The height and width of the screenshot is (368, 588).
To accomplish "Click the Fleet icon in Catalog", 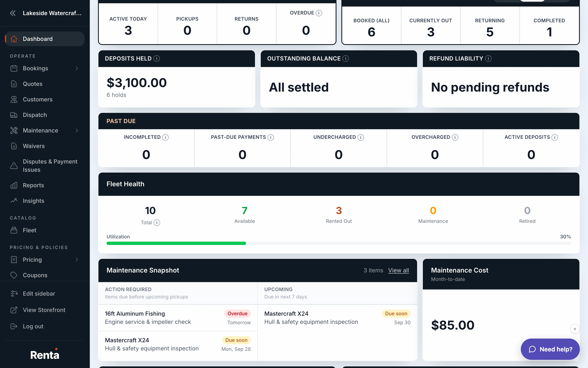I will pyautogui.click(x=14, y=230).
